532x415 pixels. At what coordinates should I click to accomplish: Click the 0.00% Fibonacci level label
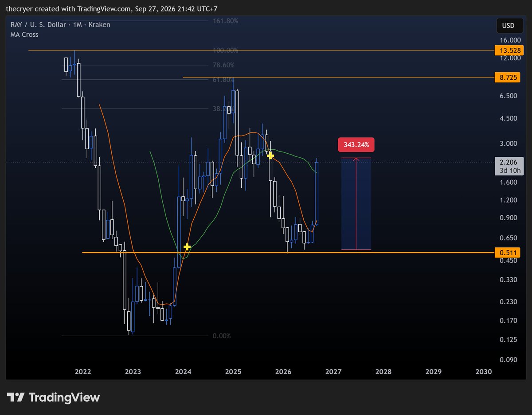click(222, 336)
